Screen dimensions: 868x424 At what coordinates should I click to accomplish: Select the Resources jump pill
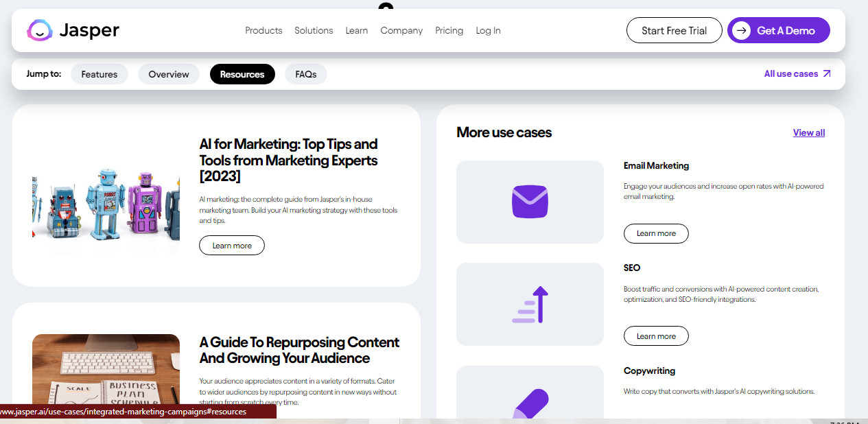click(x=242, y=74)
